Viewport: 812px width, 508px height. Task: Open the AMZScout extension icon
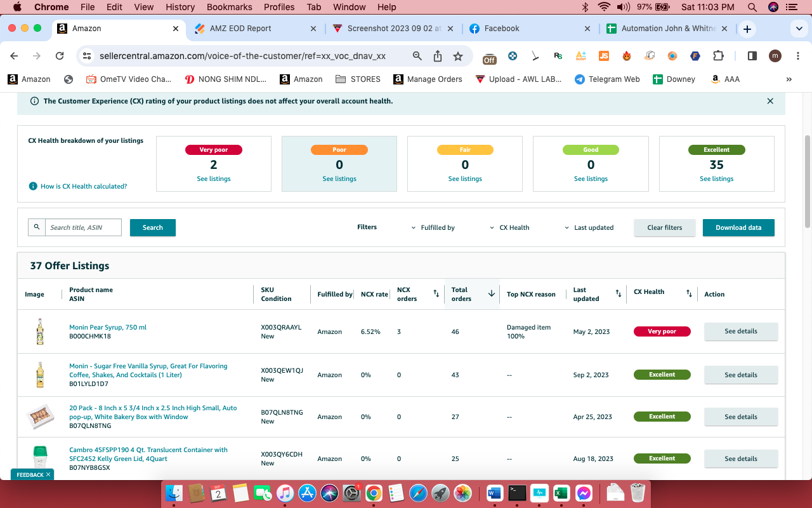coord(581,56)
